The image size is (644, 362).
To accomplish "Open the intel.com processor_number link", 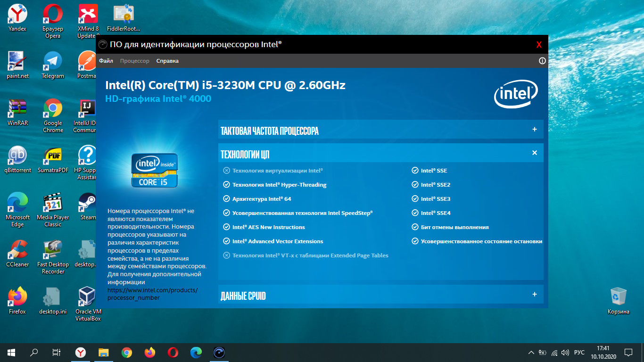I will tap(153, 294).
